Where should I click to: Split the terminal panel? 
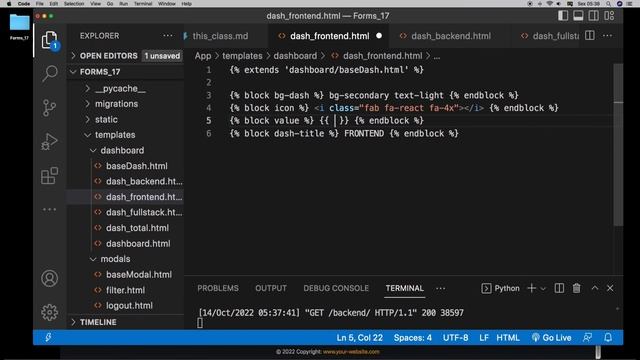coord(559,288)
